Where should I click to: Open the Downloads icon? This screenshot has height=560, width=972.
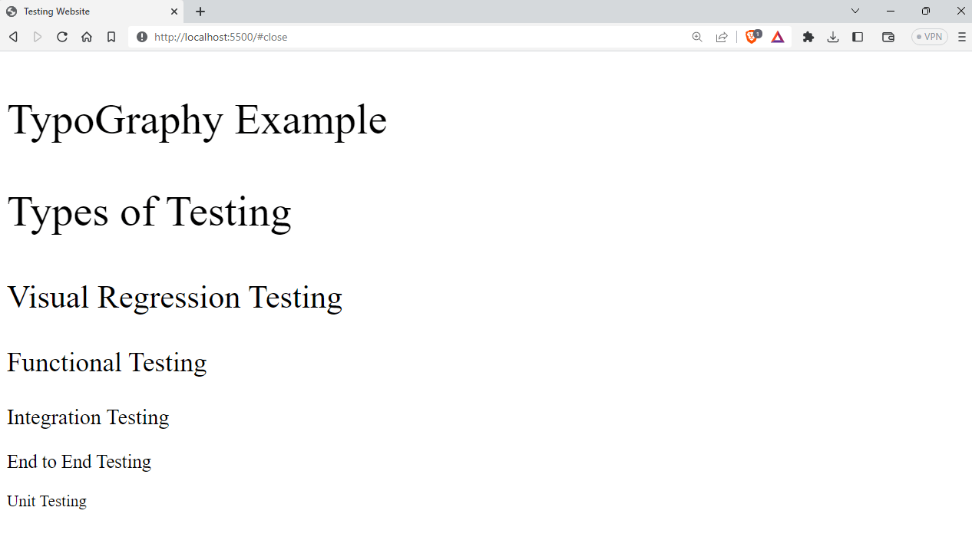pos(832,36)
